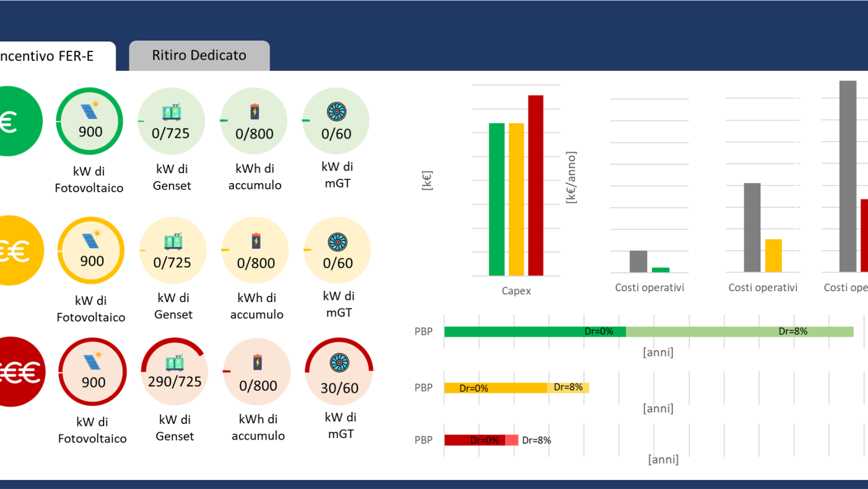Click the 900 value in the green row
Screen dimensions: 868x489
pyautogui.click(x=91, y=132)
